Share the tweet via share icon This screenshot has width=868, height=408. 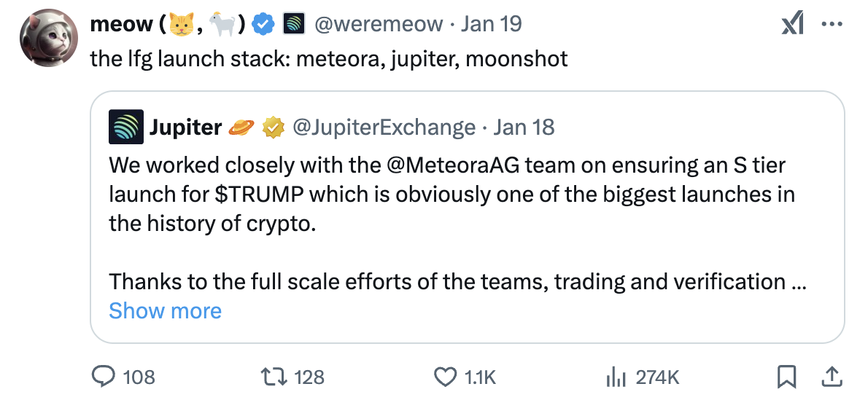coord(830,377)
